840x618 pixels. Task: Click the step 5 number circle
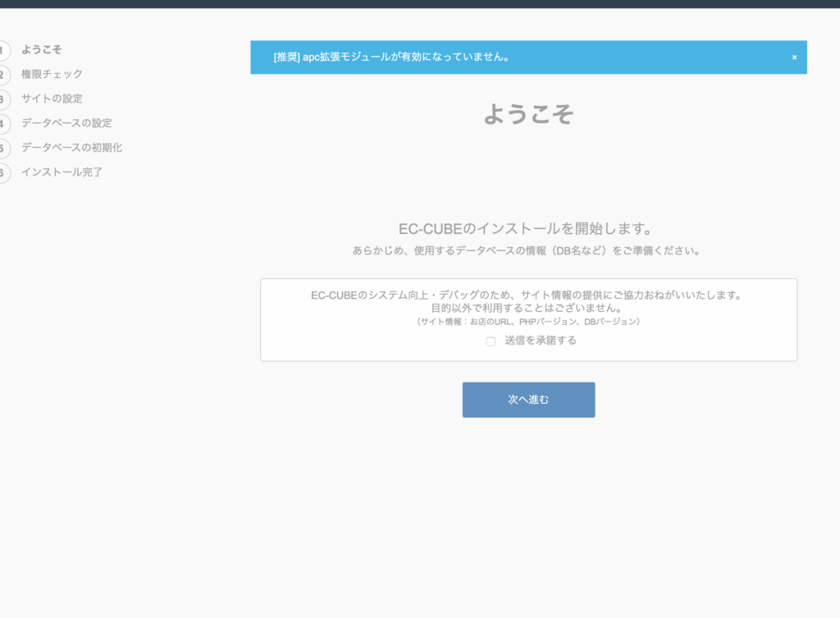[3, 149]
